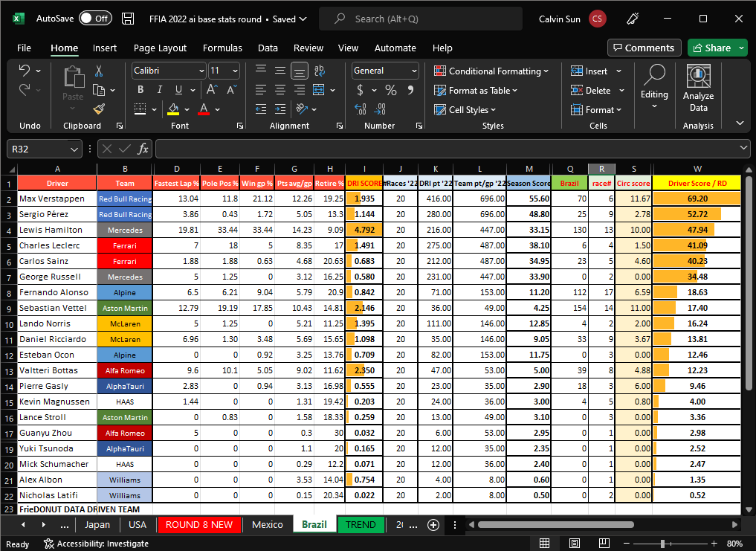The height and width of the screenshot is (551, 756).
Task: Click the Calvin Sun account button
Action: [x=572, y=19]
